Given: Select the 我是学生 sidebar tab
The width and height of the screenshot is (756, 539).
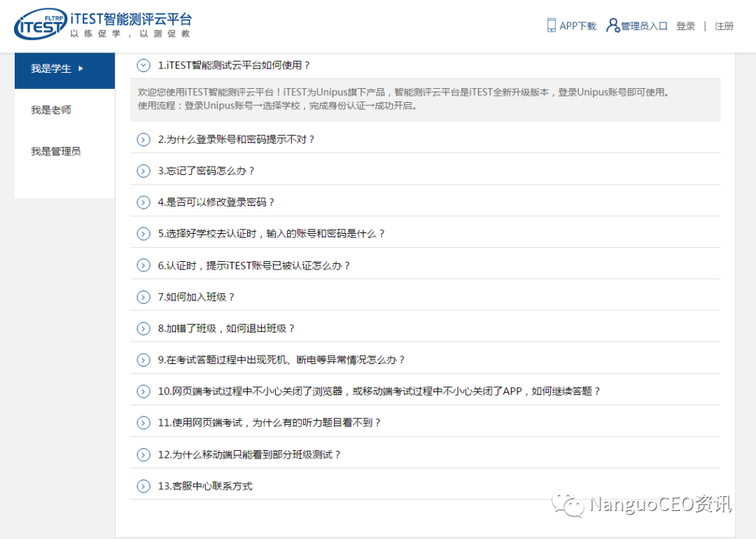Looking at the screenshot, I should pyautogui.click(x=64, y=71).
